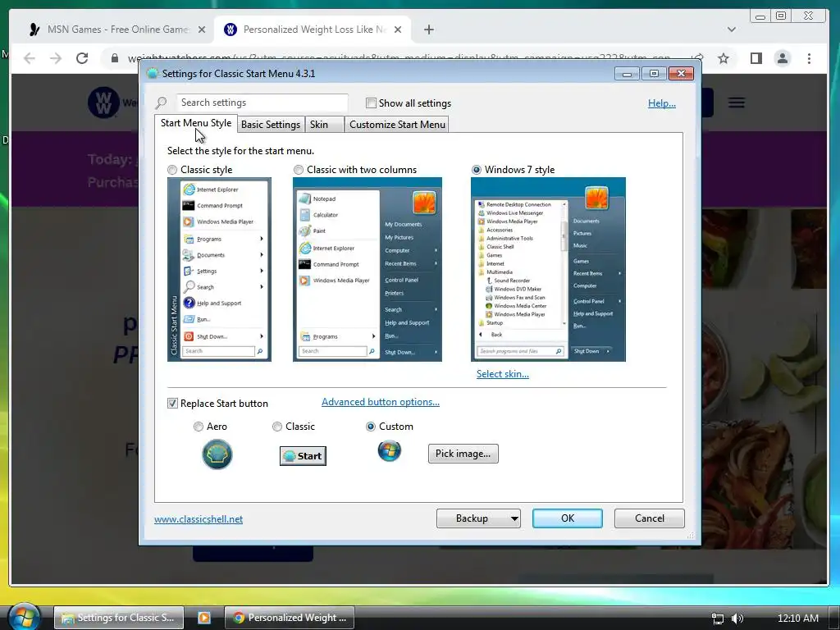Screen dimensions: 840x630
Task: Toggle the Show all settings checkbox
Action: pyautogui.click(x=371, y=103)
